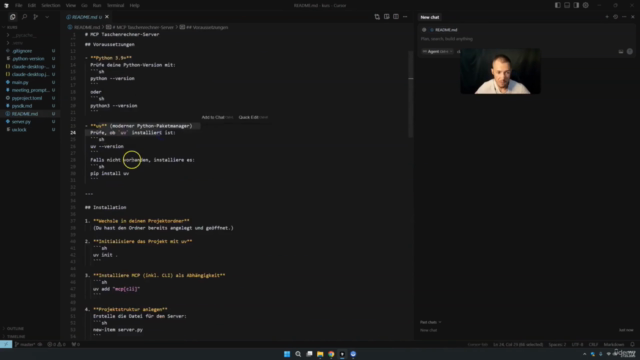Click the add context @ button in chat
Image resolution: width=640 pixels, height=360 pixels.
pos(424,30)
